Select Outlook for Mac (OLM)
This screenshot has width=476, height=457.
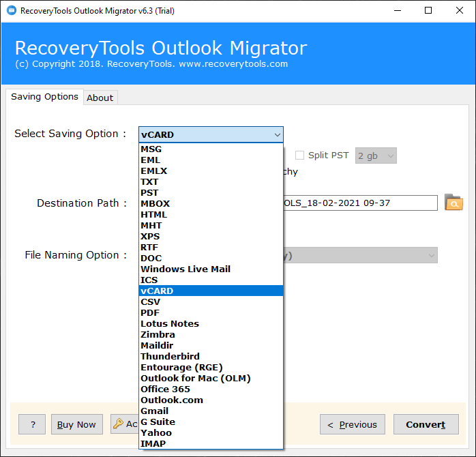[211, 379]
